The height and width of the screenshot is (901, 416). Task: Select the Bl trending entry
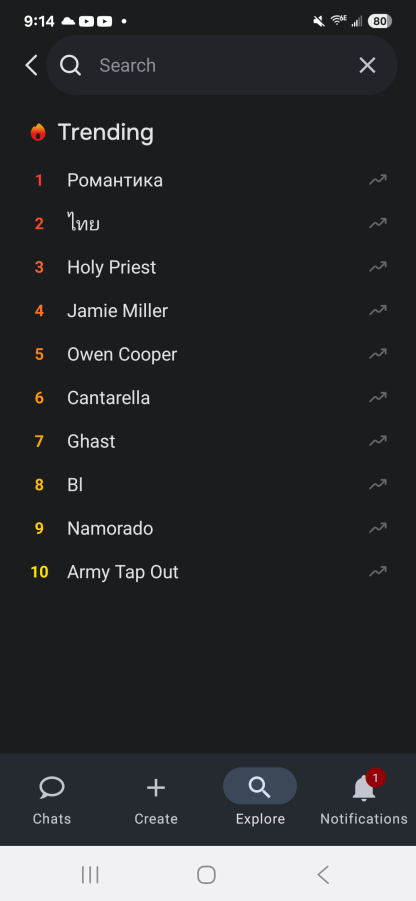click(x=208, y=485)
